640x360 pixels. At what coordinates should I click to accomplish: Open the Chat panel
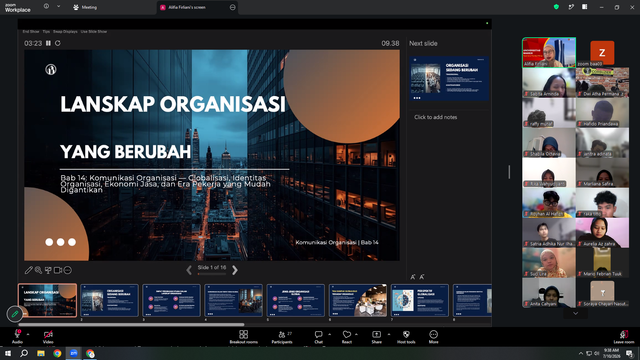318,337
